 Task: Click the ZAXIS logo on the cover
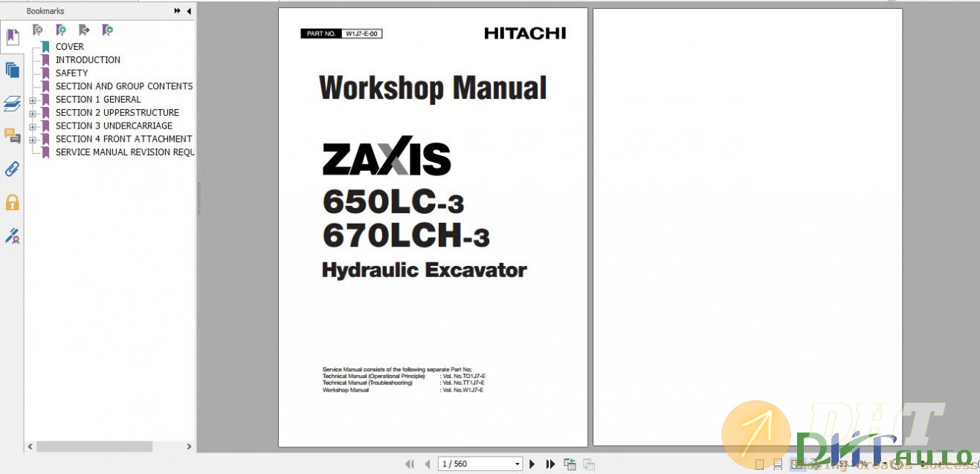coord(387,156)
